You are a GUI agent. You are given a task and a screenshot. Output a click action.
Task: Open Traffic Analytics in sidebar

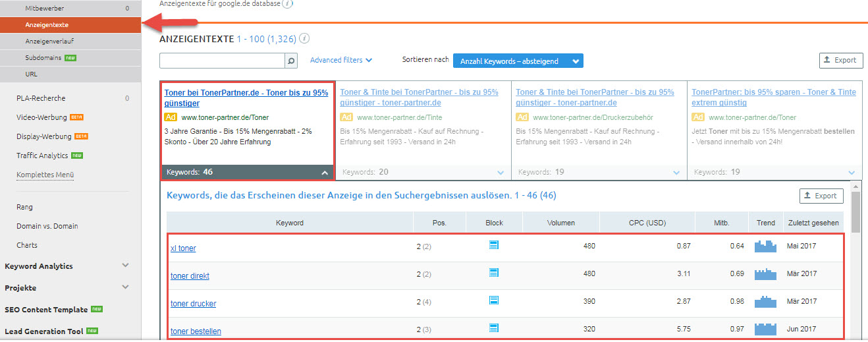(x=42, y=156)
